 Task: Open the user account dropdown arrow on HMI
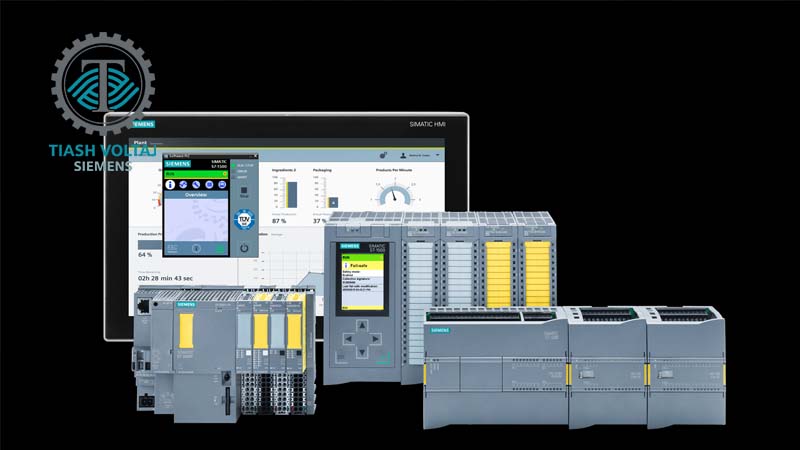437,155
